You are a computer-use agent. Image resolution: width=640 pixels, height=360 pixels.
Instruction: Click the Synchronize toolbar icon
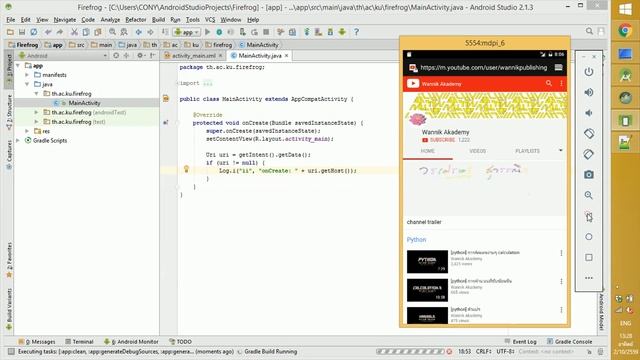pos(33,32)
